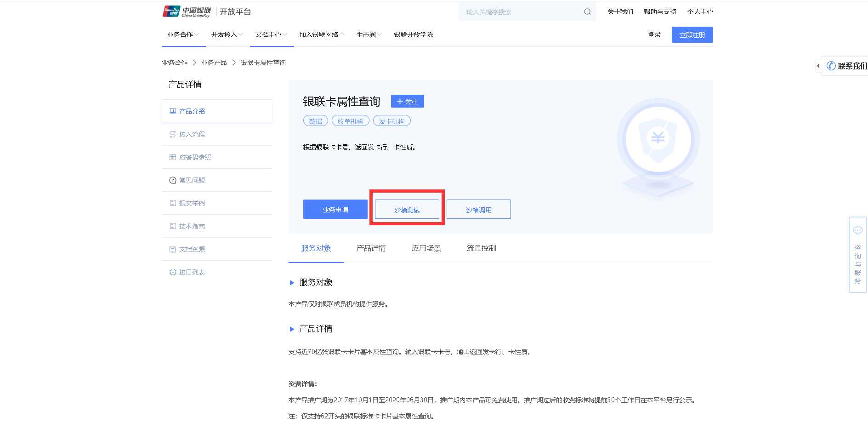Click the 联系我们 phone icon

coord(831,66)
